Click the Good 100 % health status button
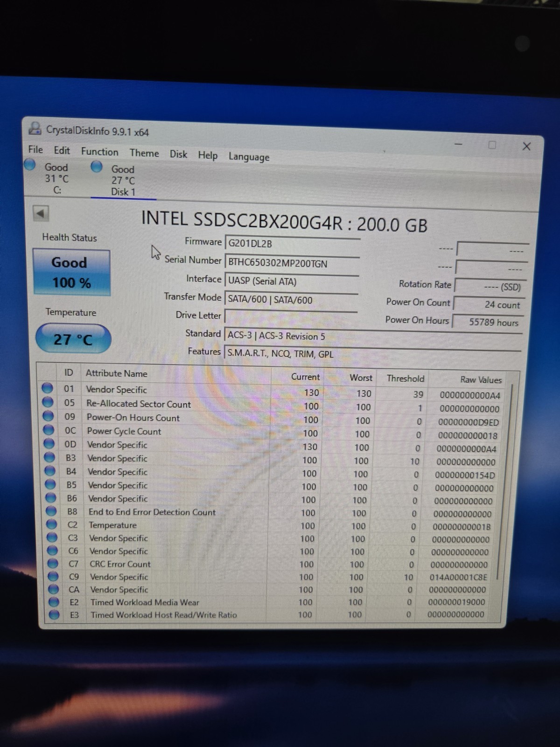The width and height of the screenshot is (560, 747). click(x=71, y=273)
